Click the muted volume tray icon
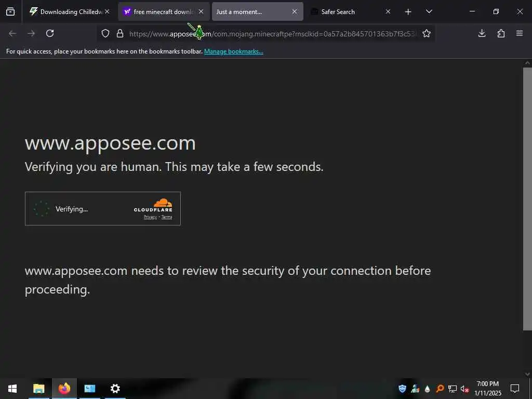The width and height of the screenshot is (532, 399). coord(465,389)
